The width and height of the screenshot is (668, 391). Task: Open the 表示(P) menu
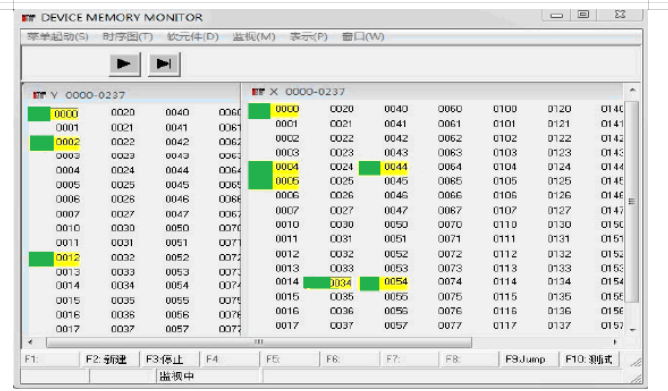pyautogui.click(x=308, y=37)
